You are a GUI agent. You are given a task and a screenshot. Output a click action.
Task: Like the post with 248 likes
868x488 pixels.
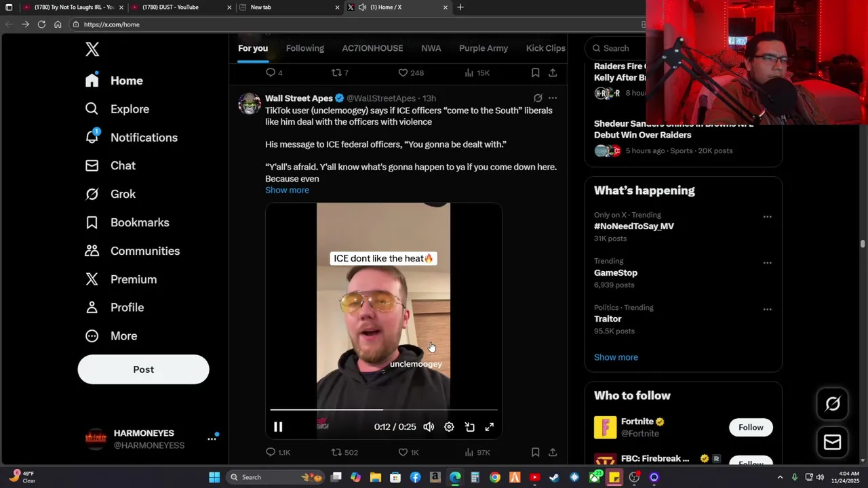[x=411, y=73]
